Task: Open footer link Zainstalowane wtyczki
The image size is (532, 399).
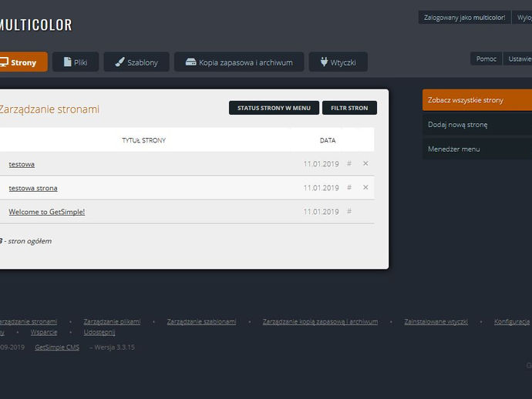Action: [436, 322]
